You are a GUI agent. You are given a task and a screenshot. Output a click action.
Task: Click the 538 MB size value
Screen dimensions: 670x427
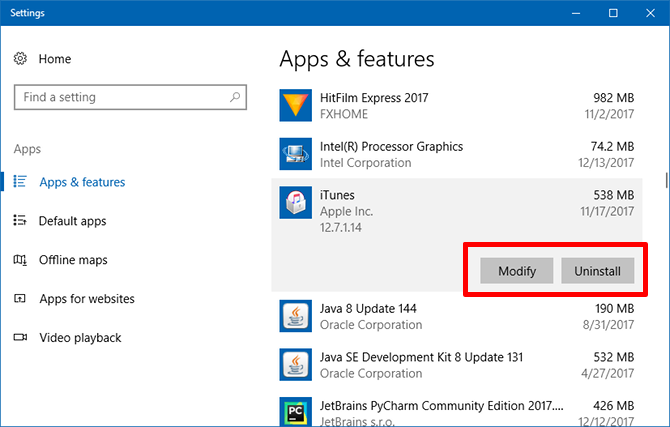(614, 195)
